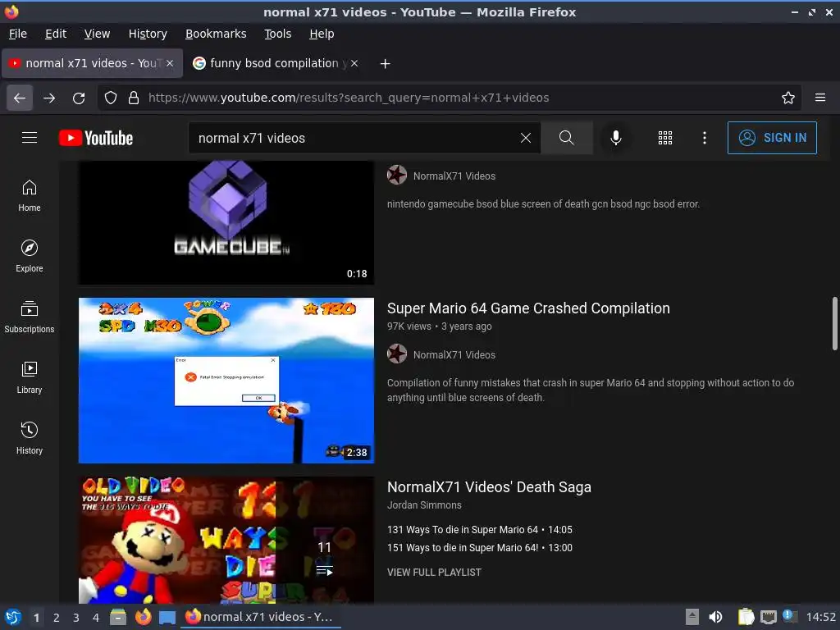Viewport: 840px width, 630px height.
Task: Switch to the 'funny bsod compilation' tab
Action: point(276,63)
